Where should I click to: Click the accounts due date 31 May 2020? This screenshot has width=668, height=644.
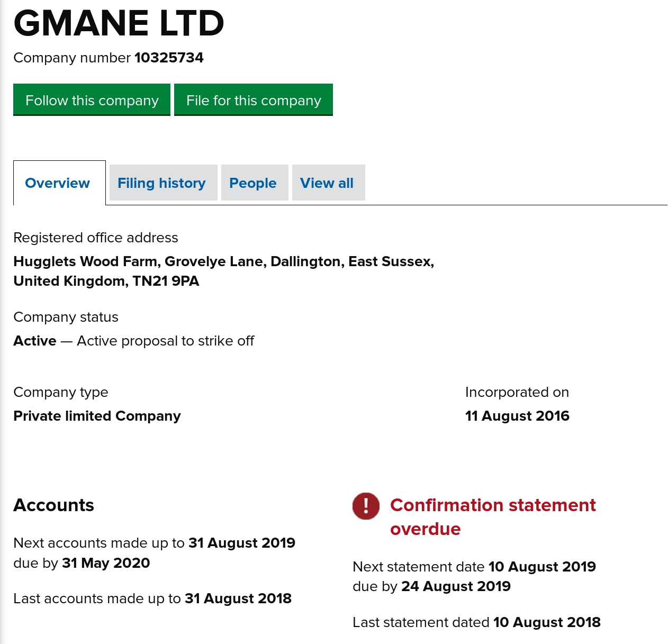point(106,563)
